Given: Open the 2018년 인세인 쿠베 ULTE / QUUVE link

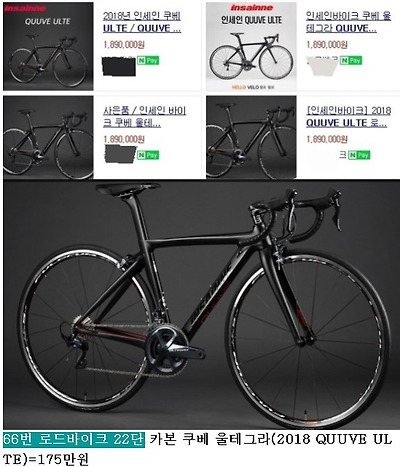Looking at the screenshot, I should (x=142, y=22).
